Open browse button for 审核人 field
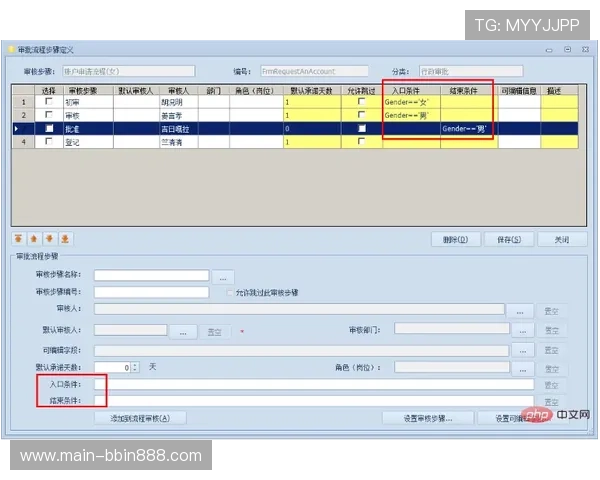The image size is (600, 480). click(520, 311)
